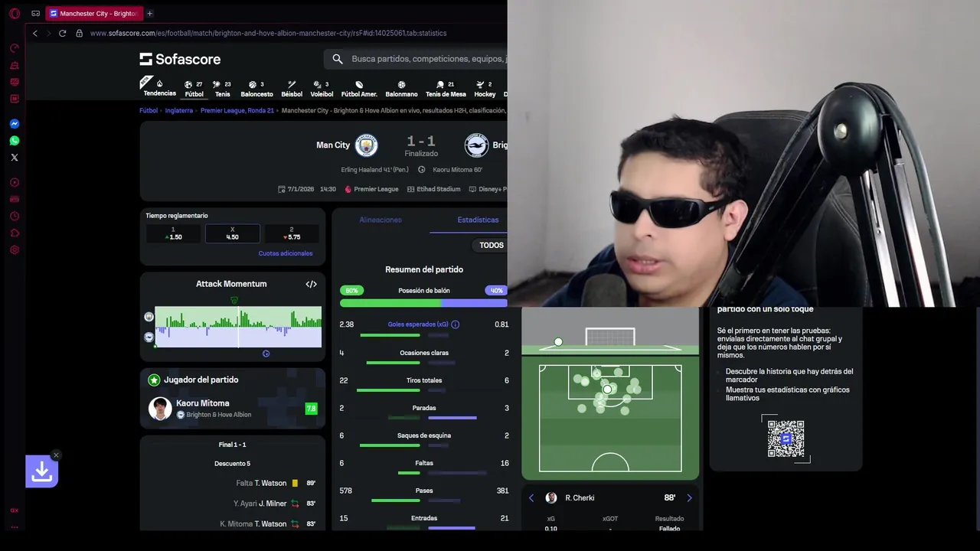The height and width of the screenshot is (551, 980).
Task: Select the TODOS period filter
Action: point(491,246)
